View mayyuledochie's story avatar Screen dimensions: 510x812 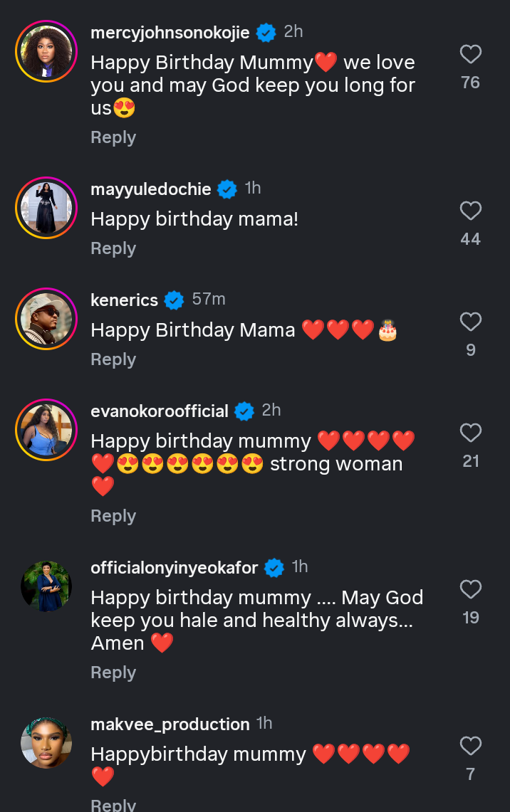pyautogui.click(x=46, y=208)
